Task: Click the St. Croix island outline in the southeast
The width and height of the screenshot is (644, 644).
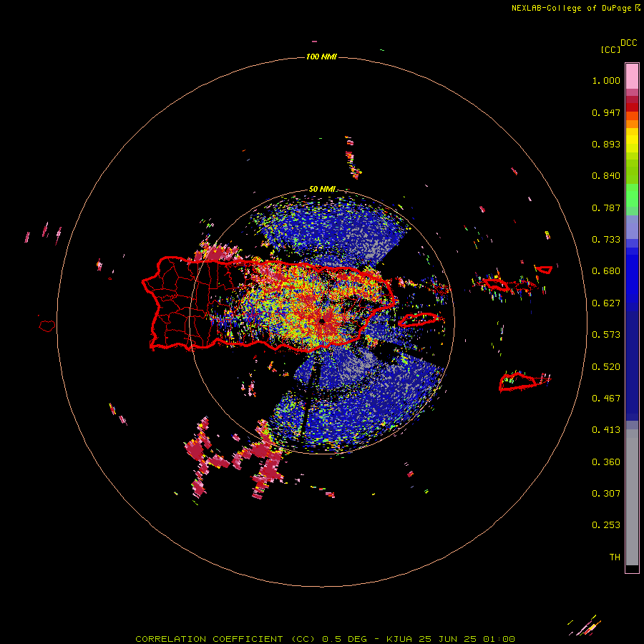Action: point(518,381)
